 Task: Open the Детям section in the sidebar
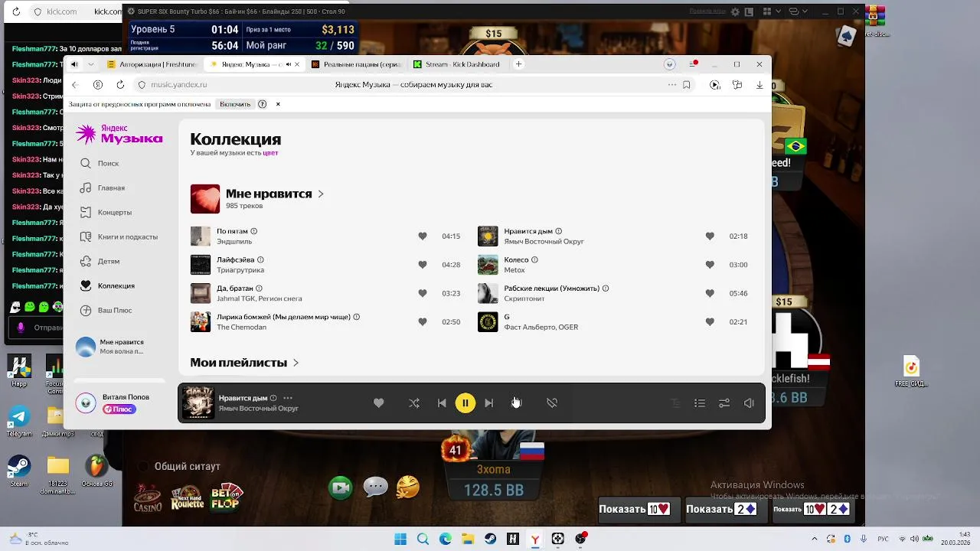(109, 261)
